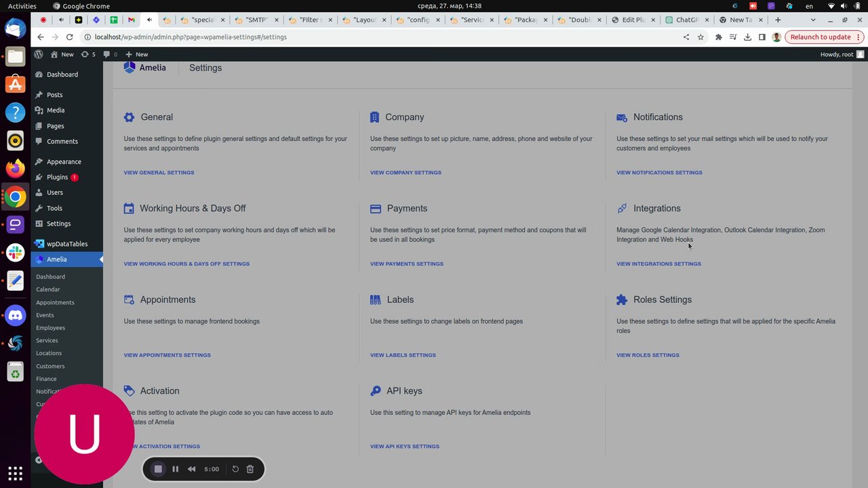Delete the recording with trash icon
Viewport: 868px width, 488px height.
point(250,469)
